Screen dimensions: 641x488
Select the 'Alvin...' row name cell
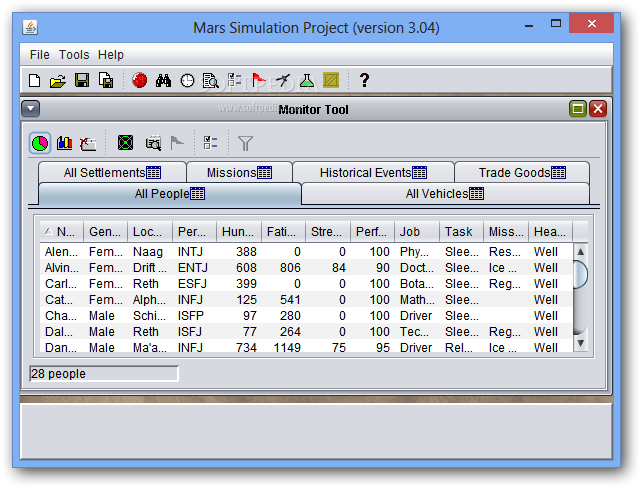[61, 268]
